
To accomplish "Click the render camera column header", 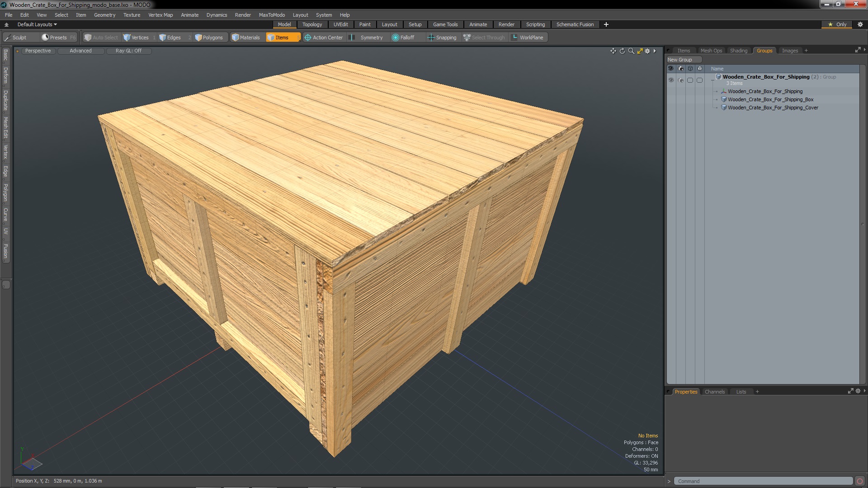I will tap(681, 69).
